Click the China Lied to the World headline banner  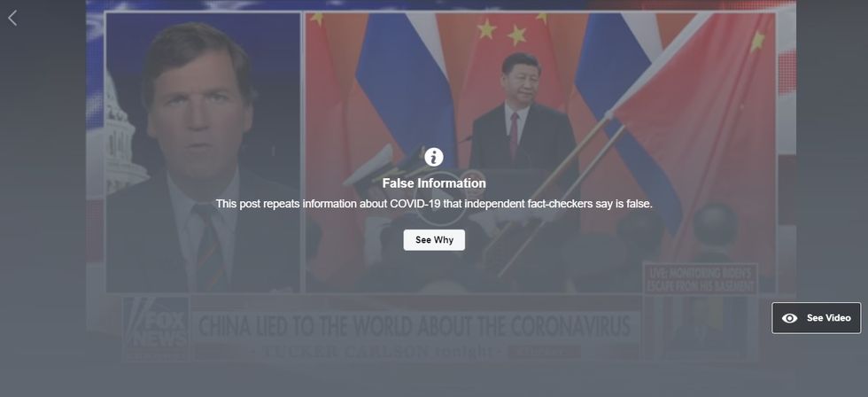pos(415,326)
